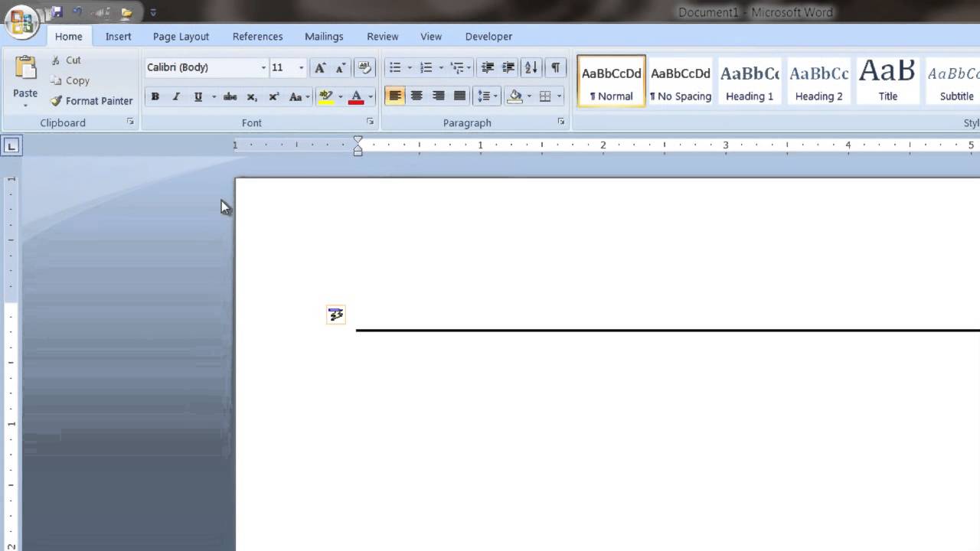Open the line spacing options dropdown
Image resolution: width=980 pixels, height=551 pixels.
(495, 96)
